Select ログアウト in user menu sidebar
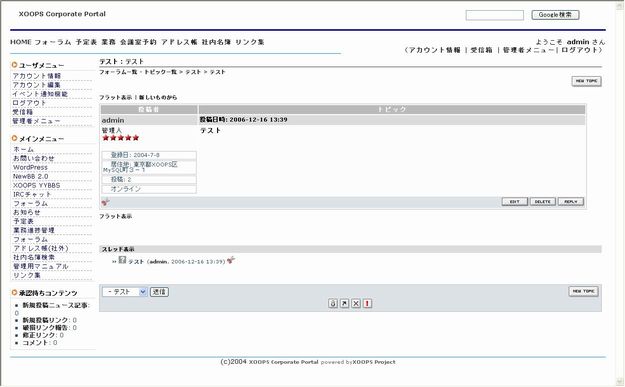 [29, 103]
